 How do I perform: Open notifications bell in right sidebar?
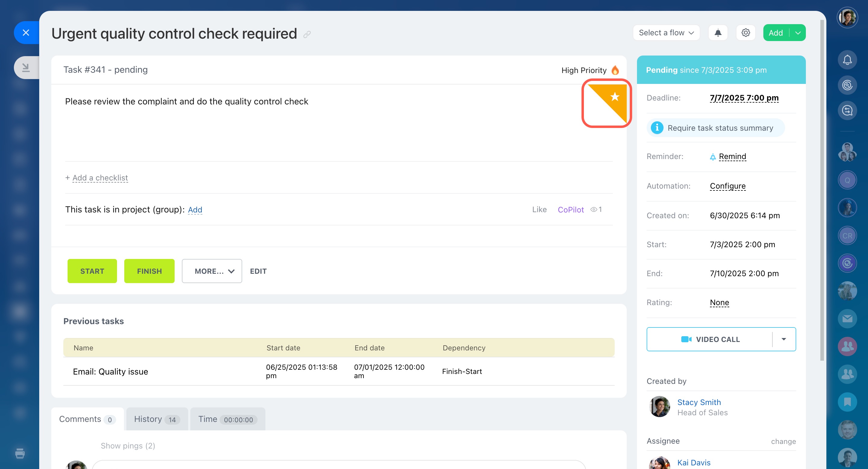coord(847,60)
